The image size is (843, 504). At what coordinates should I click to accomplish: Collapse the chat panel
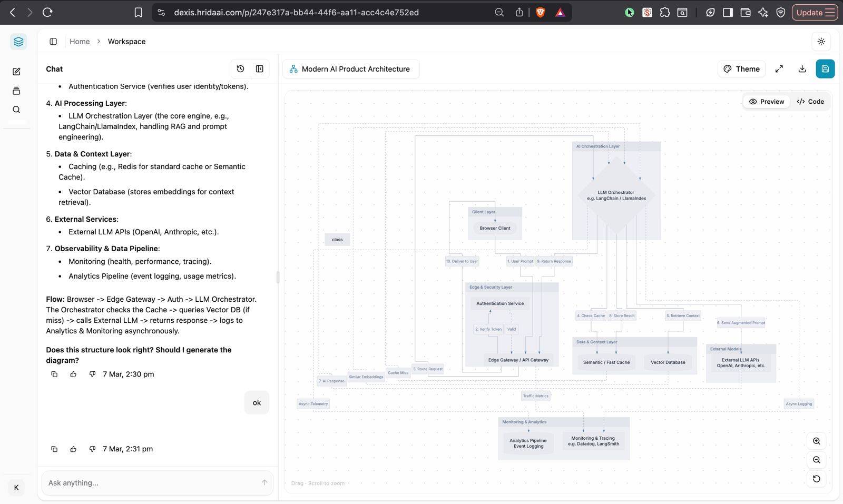coord(260,69)
